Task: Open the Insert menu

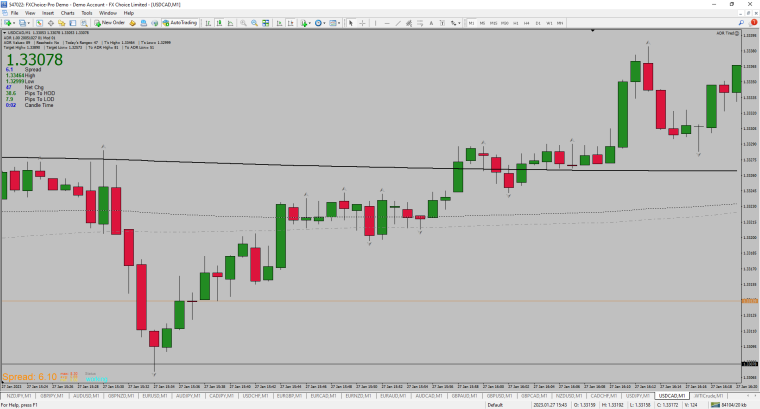Action: (x=48, y=13)
